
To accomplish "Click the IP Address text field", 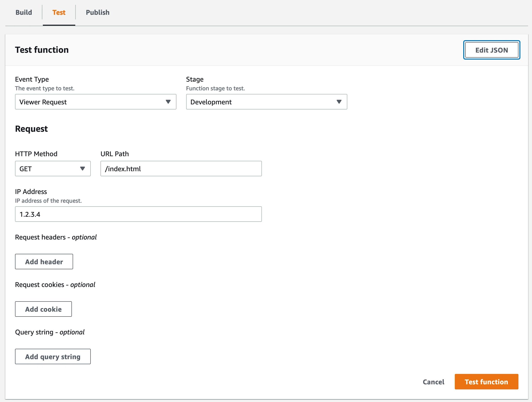I will [x=138, y=214].
